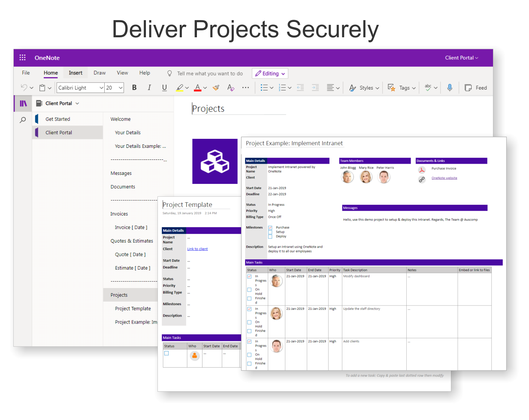Switch to the View tab

[122, 73]
